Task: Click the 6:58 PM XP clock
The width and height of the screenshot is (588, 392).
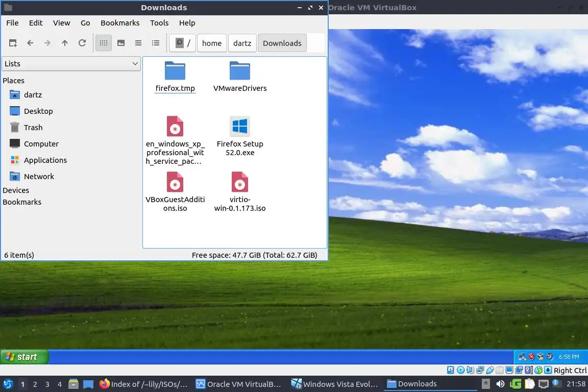Action: (569, 357)
